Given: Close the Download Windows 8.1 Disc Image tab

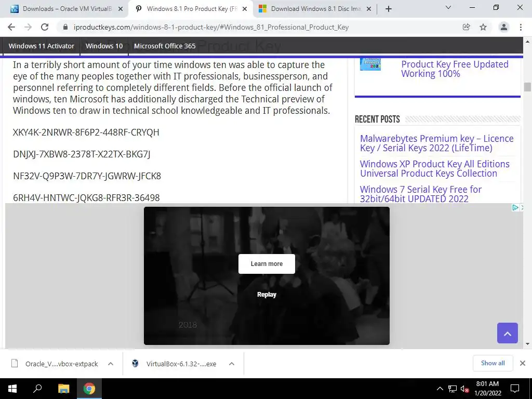Looking at the screenshot, I should click(x=369, y=9).
